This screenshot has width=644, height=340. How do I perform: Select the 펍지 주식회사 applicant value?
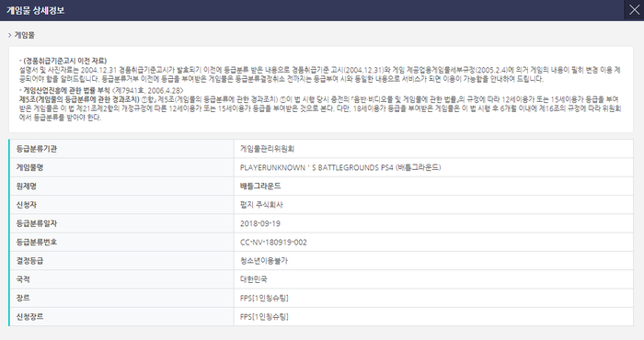click(x=261, y=205)
